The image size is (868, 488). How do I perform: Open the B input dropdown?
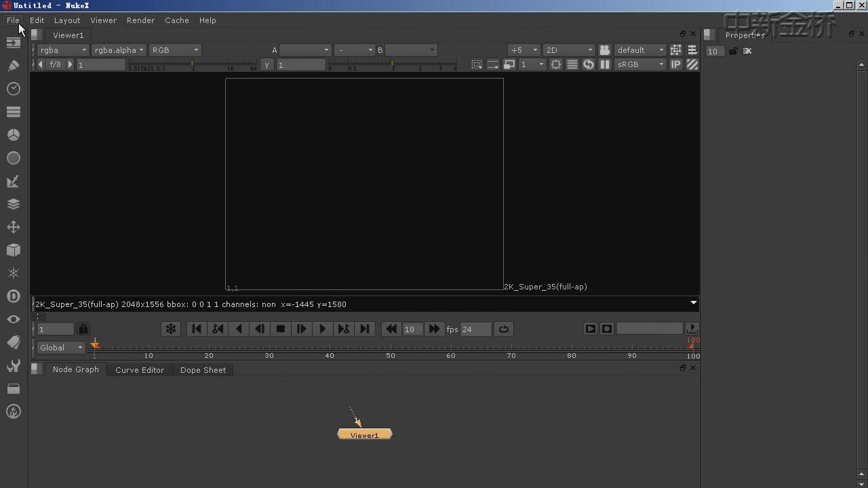tap(411, 50)
